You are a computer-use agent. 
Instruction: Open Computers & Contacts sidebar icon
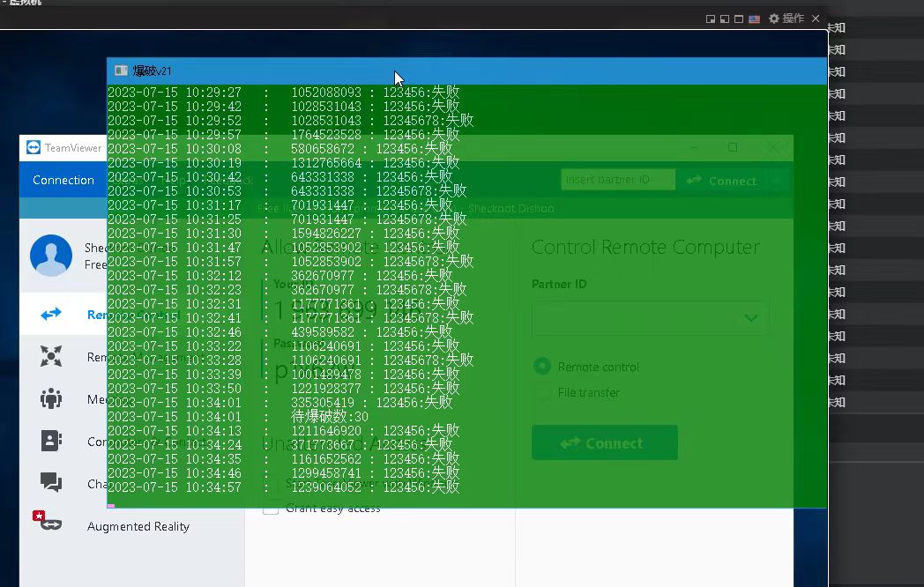point(51,441)
